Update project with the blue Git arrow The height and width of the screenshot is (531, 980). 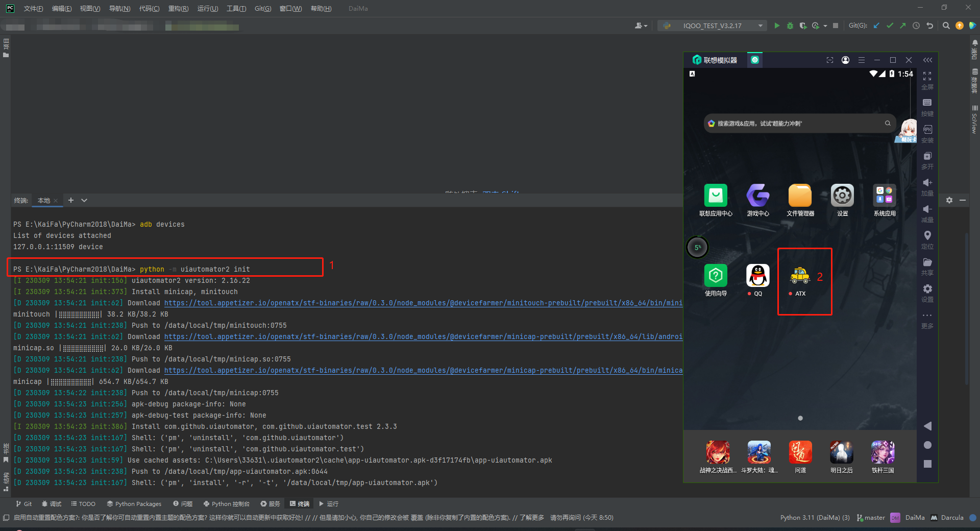click(x=876, y=26)
